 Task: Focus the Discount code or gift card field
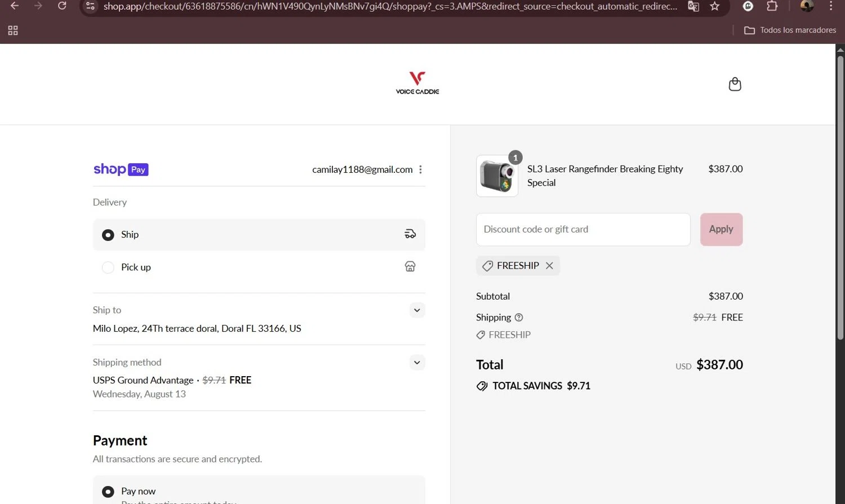[x=583, y=229]
